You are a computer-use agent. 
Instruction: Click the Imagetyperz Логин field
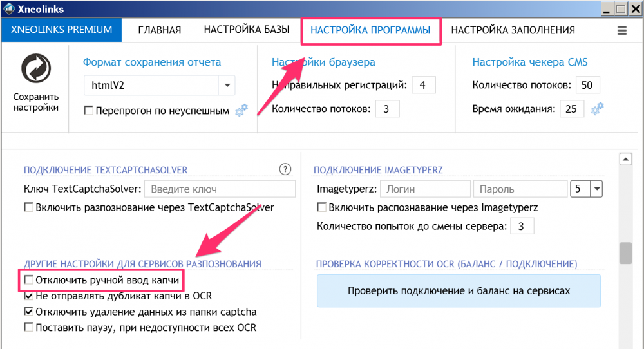click(x=425, y=189)
